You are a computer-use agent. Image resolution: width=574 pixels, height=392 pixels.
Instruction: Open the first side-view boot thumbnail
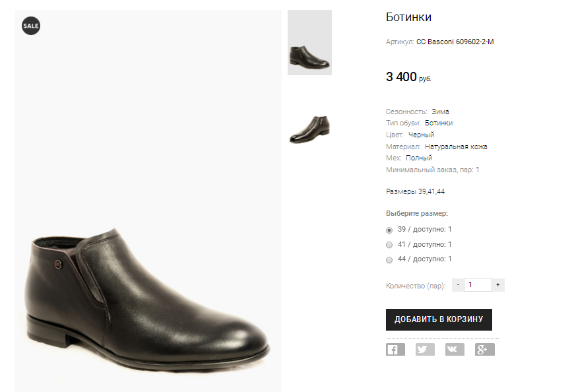309,43
